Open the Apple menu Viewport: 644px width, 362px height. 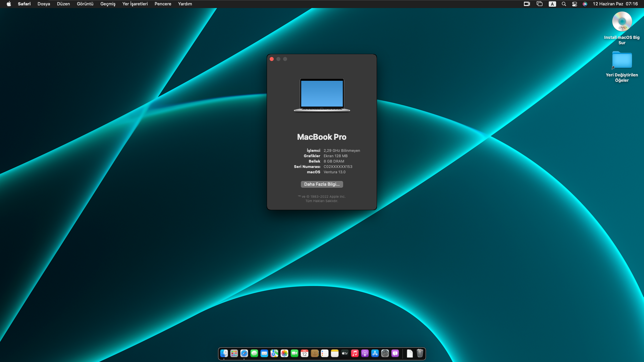pos(9,4)
